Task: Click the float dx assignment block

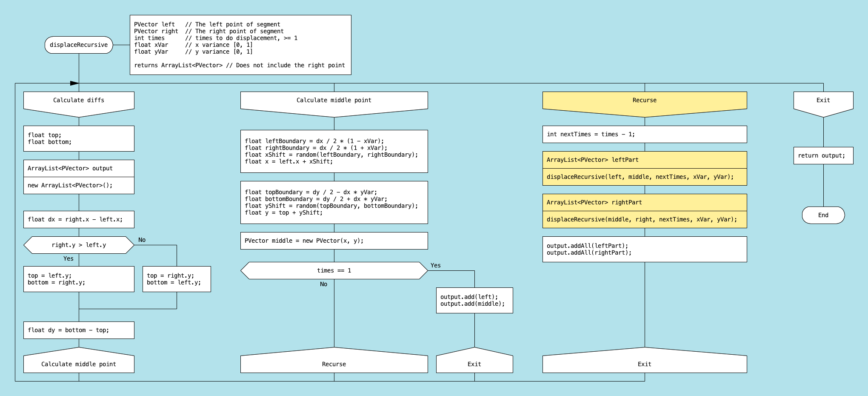Action: (79, 220)
